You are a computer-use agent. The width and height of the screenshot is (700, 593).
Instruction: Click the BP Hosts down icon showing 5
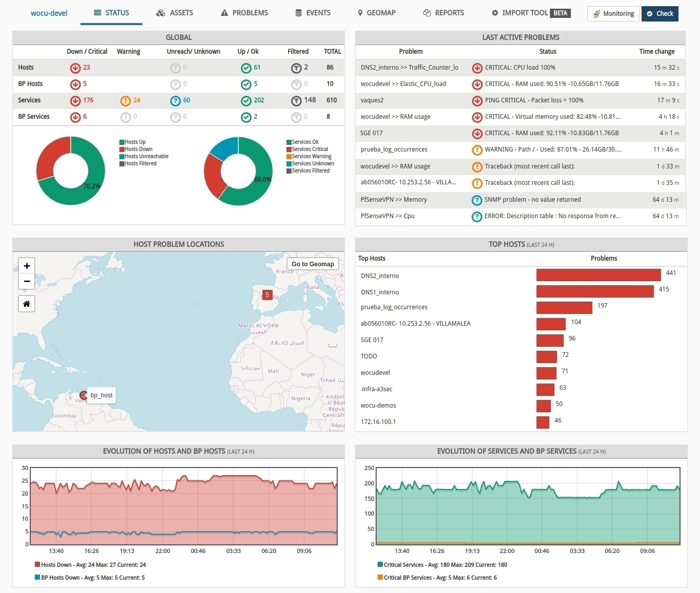(75, 84)
